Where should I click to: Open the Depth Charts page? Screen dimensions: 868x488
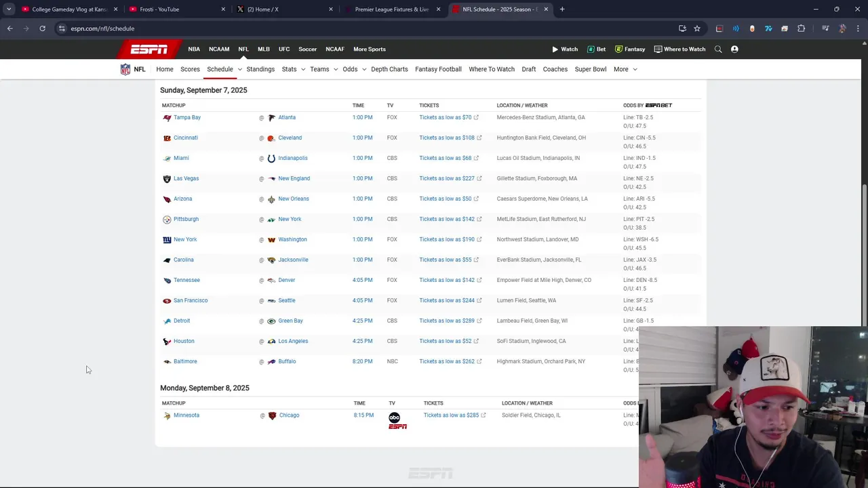[389, 69]
